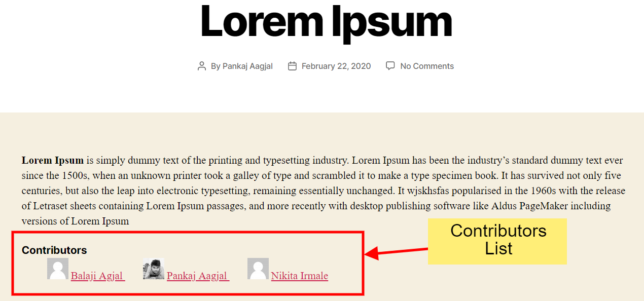644x301 pixels.
Task: Click the large Lorem Ipsum post title
Action: pyautogui.click(x=326, y=22)
